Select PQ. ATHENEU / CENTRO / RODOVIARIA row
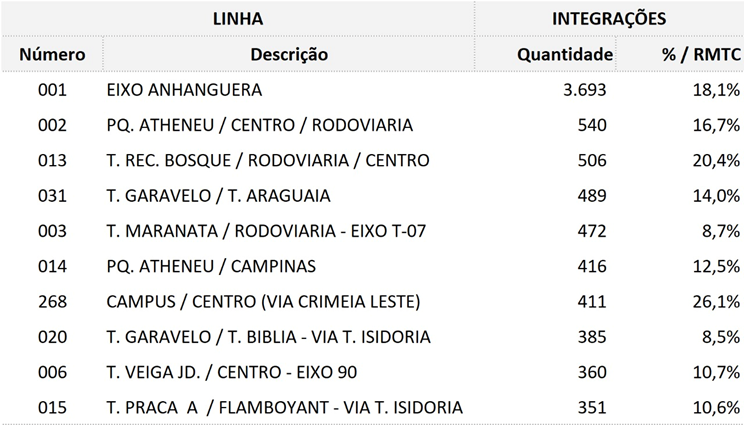Image resolution: width=744 pixels, height=425 pixels. pos(372,125)
